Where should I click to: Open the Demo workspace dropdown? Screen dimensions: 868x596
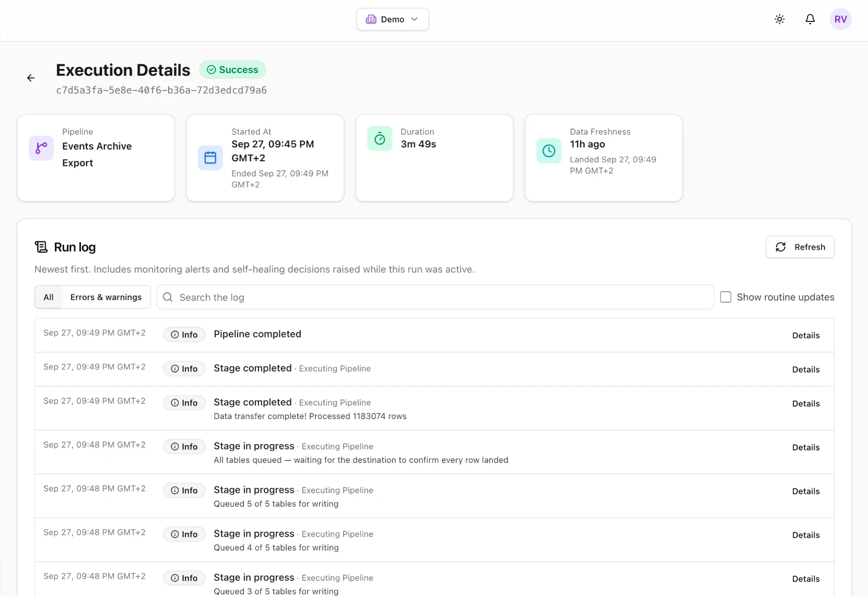(x=393, y=19)
